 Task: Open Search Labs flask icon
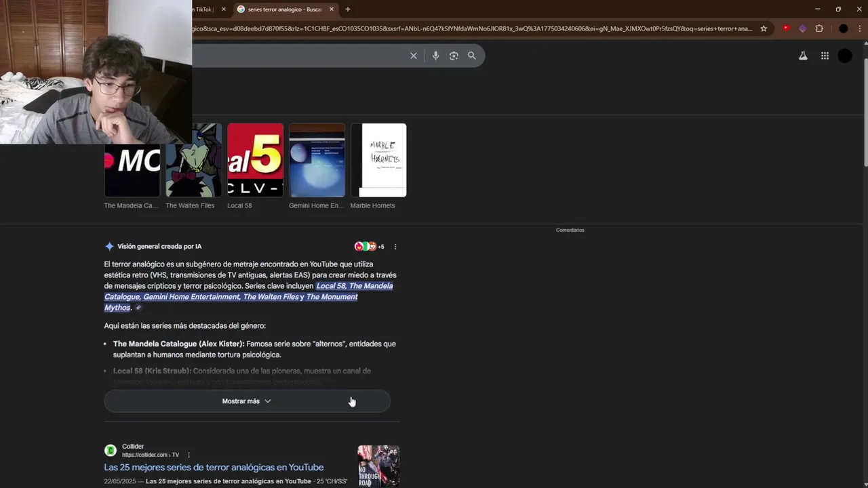[x=803, y=56]
